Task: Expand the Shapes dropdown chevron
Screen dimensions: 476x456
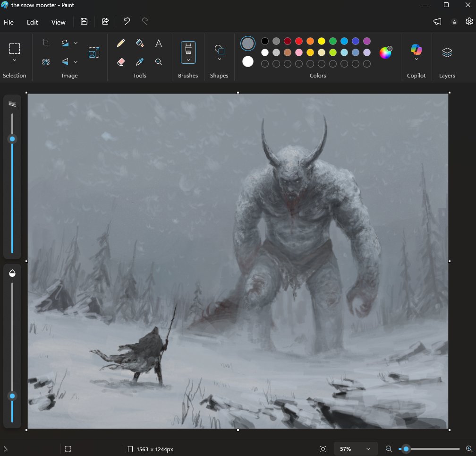Action: 219,59
